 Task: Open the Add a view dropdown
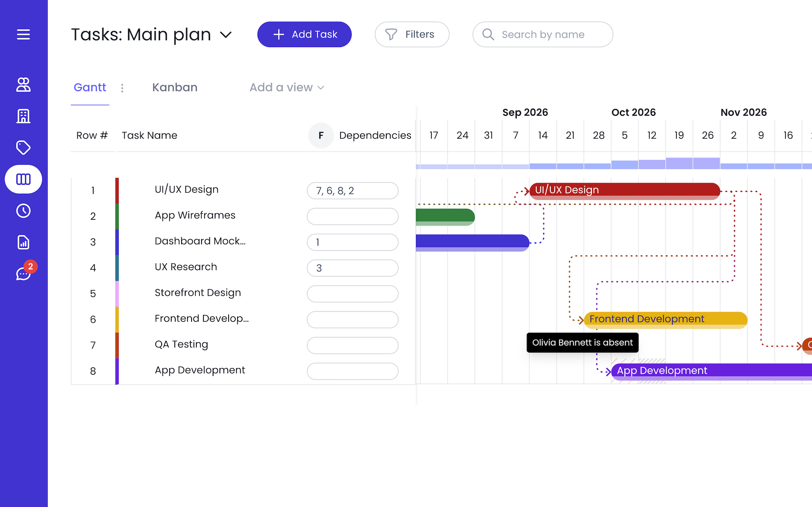(x=287, y=88)
